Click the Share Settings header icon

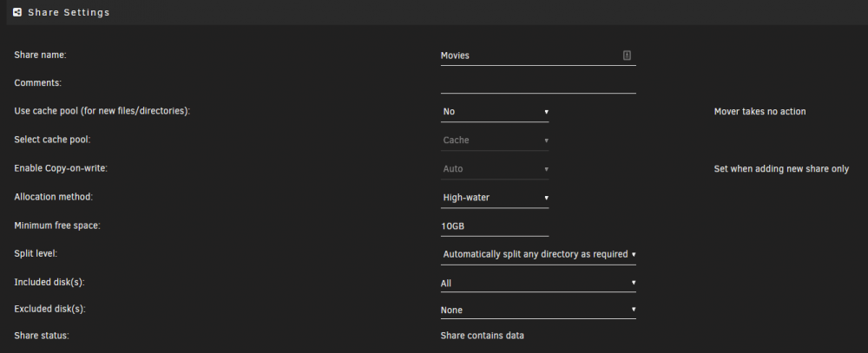coord(17,12)
